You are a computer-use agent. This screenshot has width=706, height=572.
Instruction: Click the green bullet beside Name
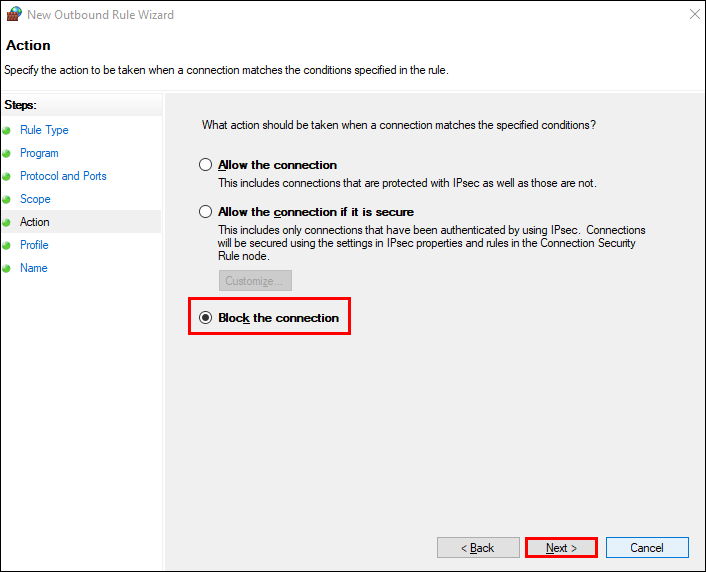coord(7,268)
